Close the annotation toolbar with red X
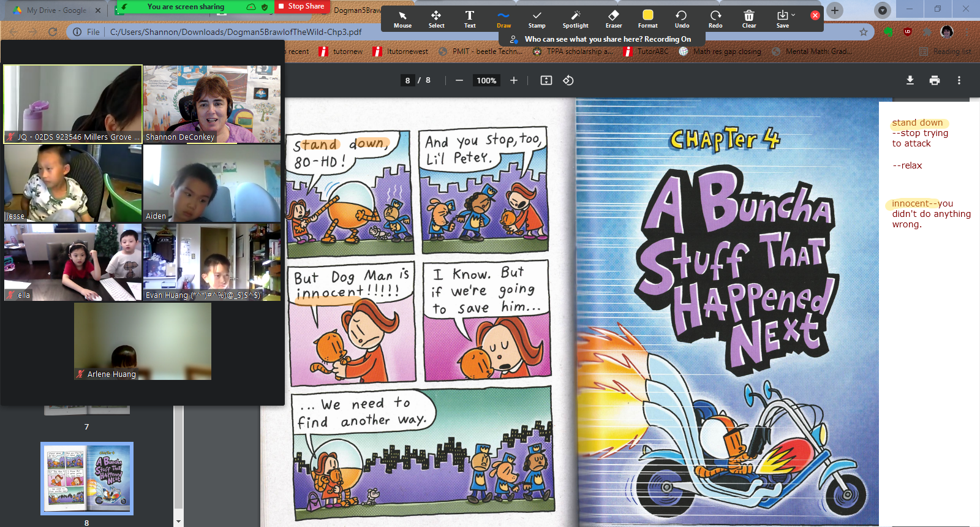This screenshot has width=980, height=527. pos(815,15)
